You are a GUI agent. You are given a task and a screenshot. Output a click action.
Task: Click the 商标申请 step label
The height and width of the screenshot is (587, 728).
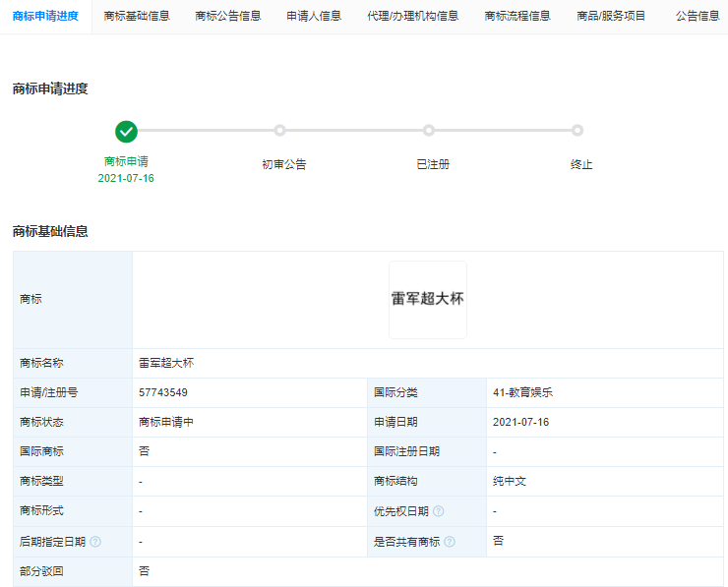point(126,161)
